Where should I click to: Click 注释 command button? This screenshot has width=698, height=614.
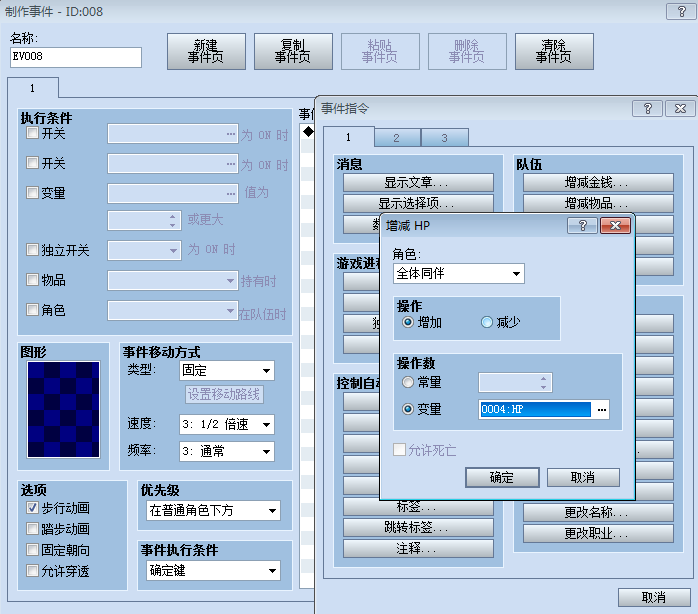coord(418,549)
